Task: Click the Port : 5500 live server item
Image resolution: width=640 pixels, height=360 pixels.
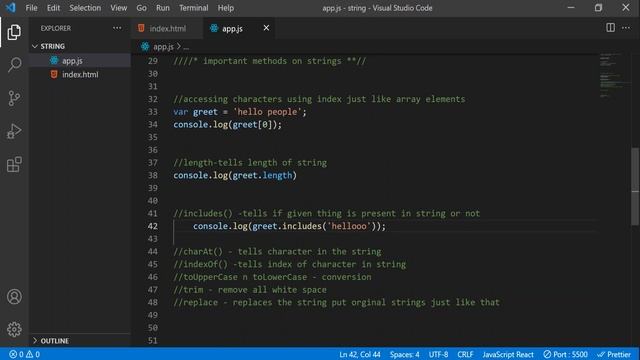Action: [565, 354]
